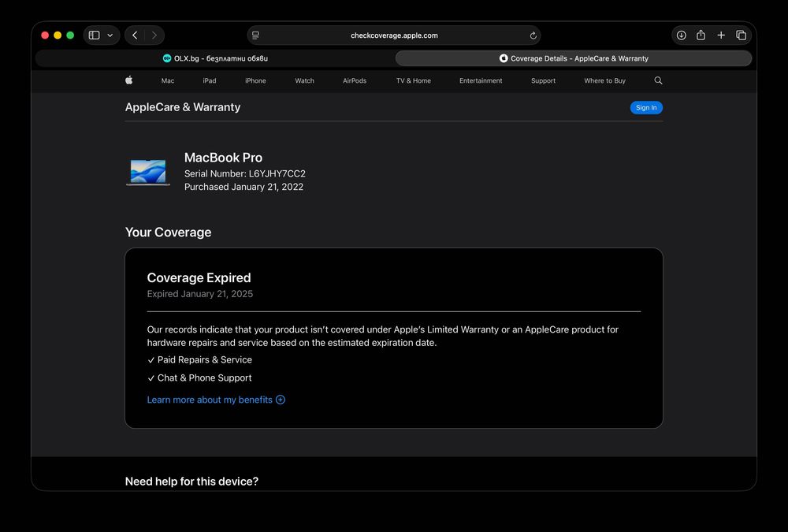Click the Sign In button

(x=646, y=108)
